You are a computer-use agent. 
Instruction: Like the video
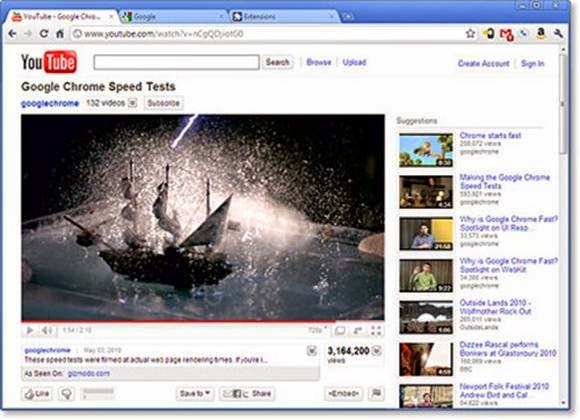37,393
